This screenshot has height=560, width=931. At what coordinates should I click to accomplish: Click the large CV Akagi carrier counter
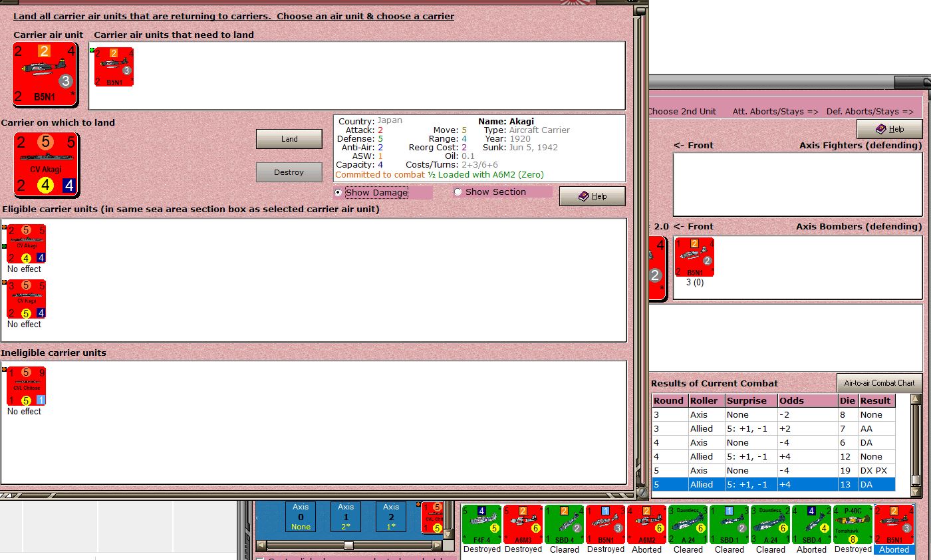(46, 164)
